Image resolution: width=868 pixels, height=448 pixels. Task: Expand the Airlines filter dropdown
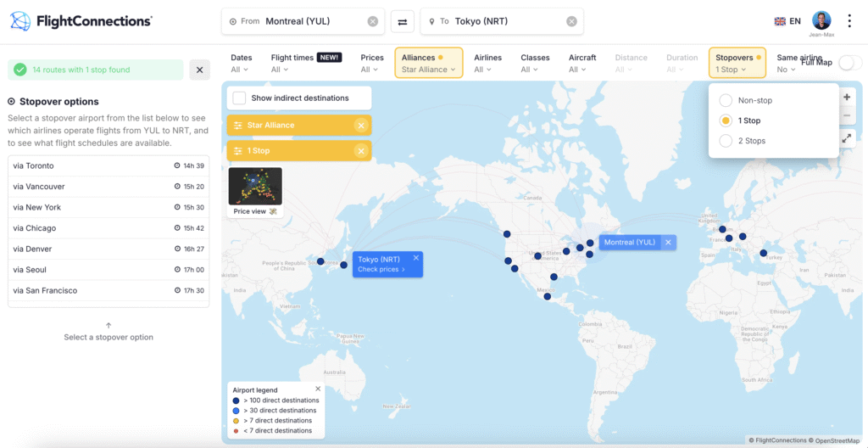coord(487,64)
